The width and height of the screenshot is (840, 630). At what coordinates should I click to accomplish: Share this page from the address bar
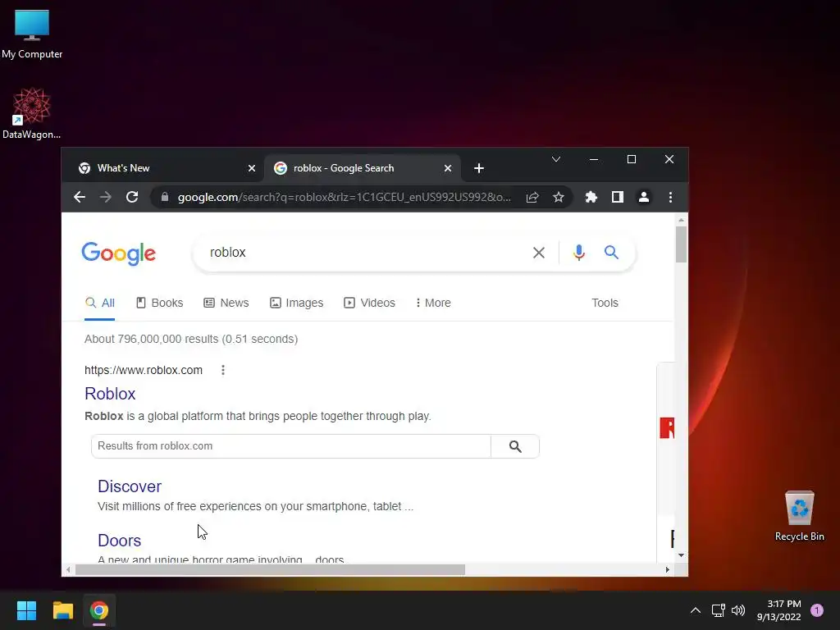tap(532, 197)
